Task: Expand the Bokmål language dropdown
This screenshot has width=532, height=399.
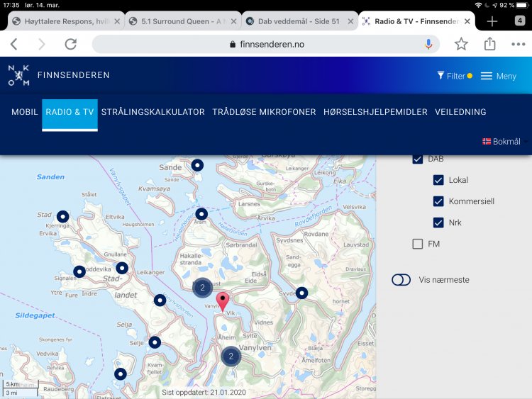Action: pyautogui.click(x=504, y=141)
